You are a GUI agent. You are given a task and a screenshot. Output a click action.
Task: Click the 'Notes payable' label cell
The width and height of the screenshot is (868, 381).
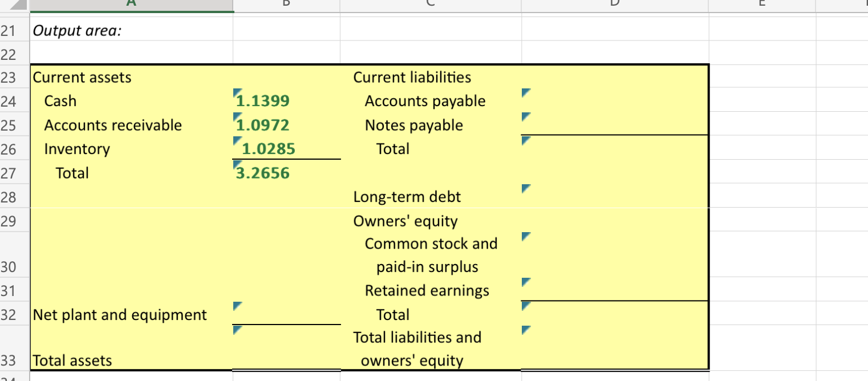click(431, 124)
